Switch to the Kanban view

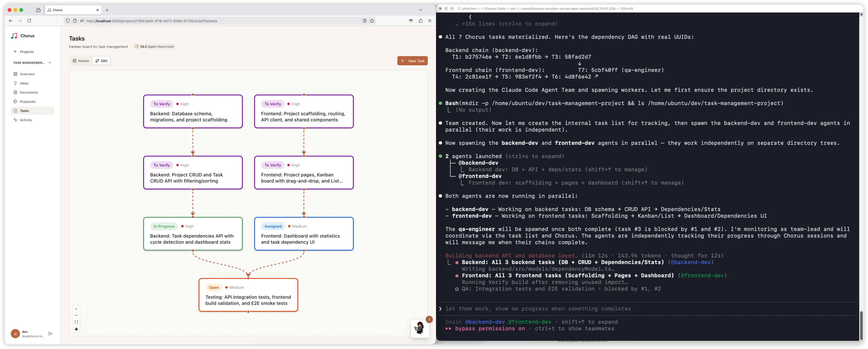(x=81, y=61)
